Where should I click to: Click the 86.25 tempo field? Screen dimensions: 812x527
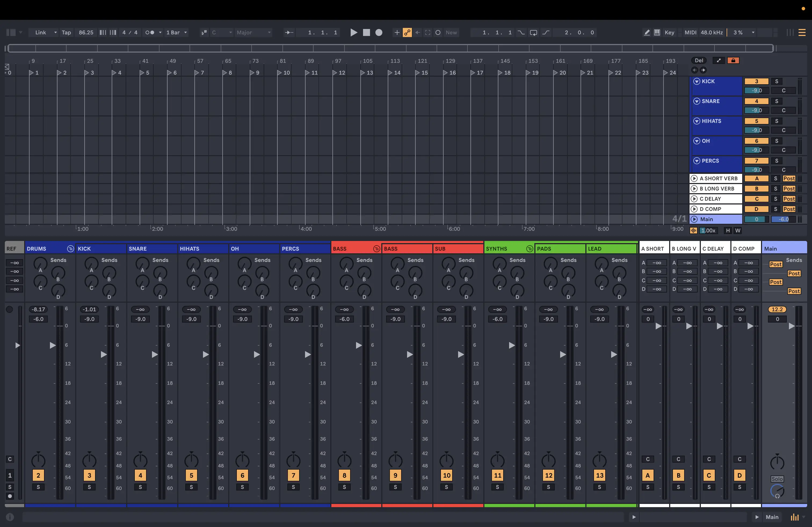pos(86,32)
